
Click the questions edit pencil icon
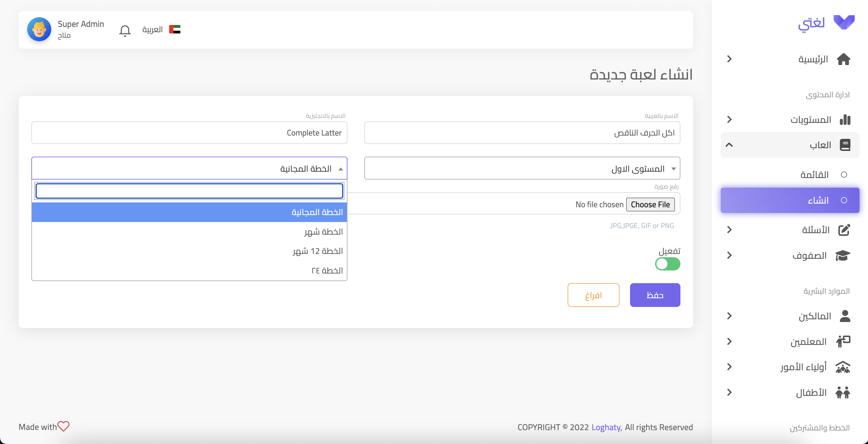pos(844,230)
